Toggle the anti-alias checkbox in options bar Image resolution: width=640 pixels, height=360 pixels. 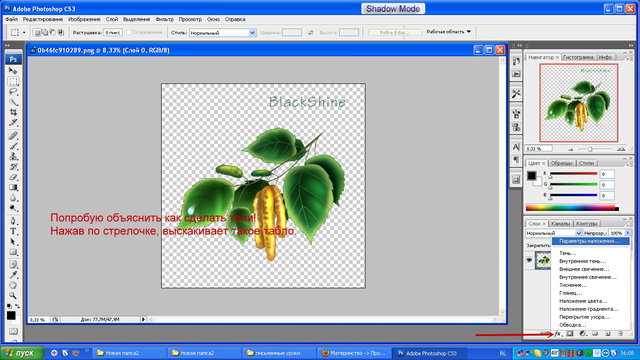point(129,32)
